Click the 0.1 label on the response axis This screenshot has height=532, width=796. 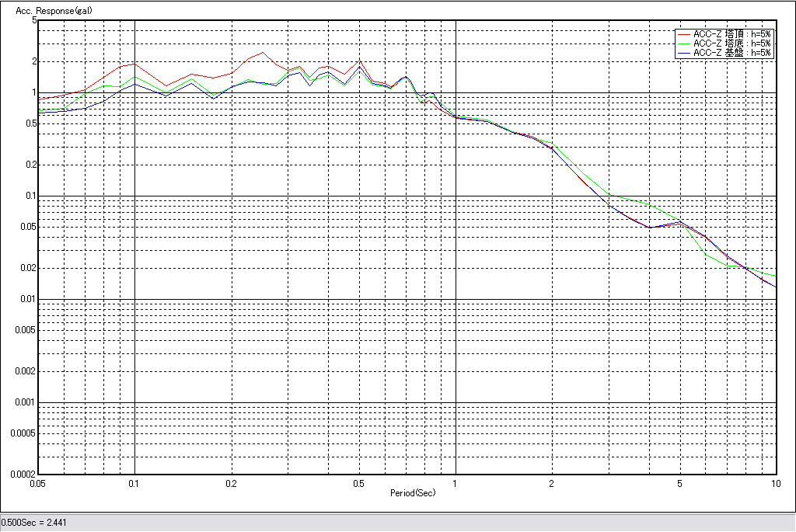click(31, 196)
